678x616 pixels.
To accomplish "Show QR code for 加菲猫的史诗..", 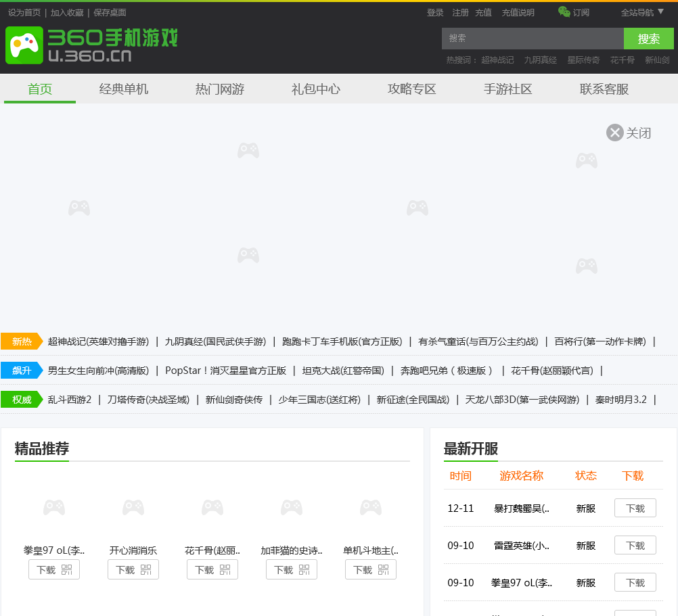I will pos(304,570).
